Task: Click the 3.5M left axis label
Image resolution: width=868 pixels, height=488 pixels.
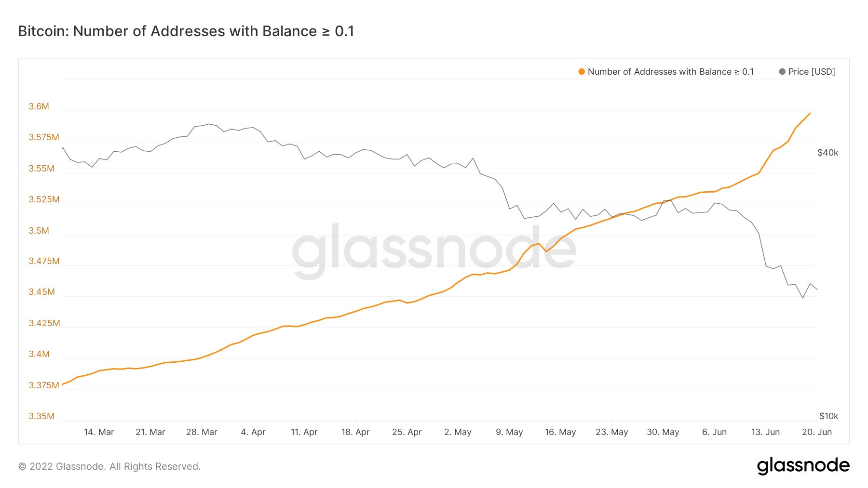Action: click(39, 231)
